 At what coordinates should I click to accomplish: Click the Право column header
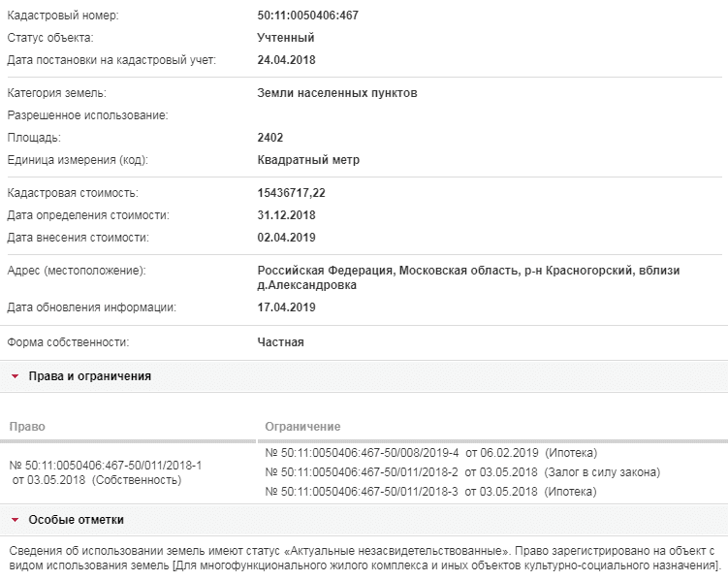point(27,427)
